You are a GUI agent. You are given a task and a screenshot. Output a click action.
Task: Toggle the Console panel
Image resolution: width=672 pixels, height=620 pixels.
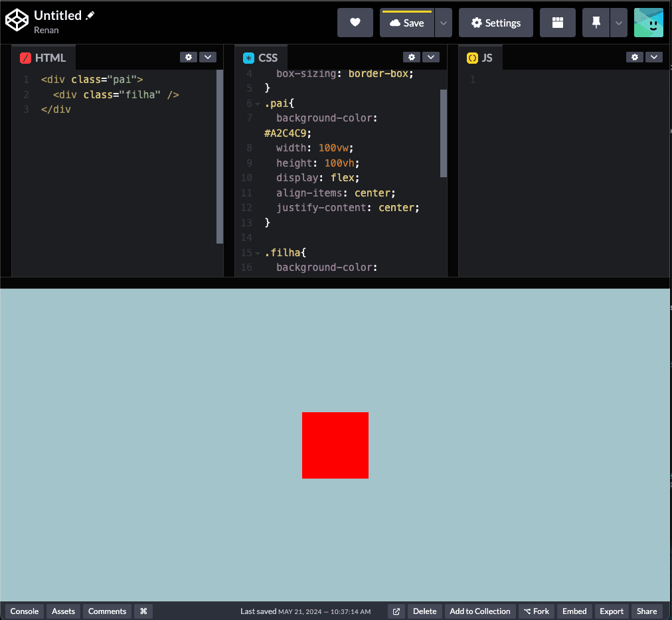tap(25, 611)
